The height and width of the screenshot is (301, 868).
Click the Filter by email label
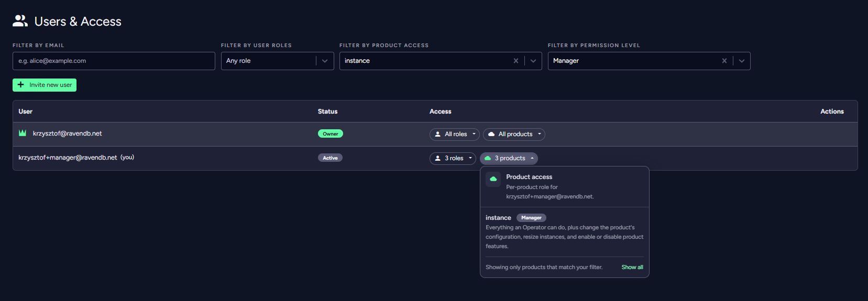pyautogui.click(x=38, y=46)
